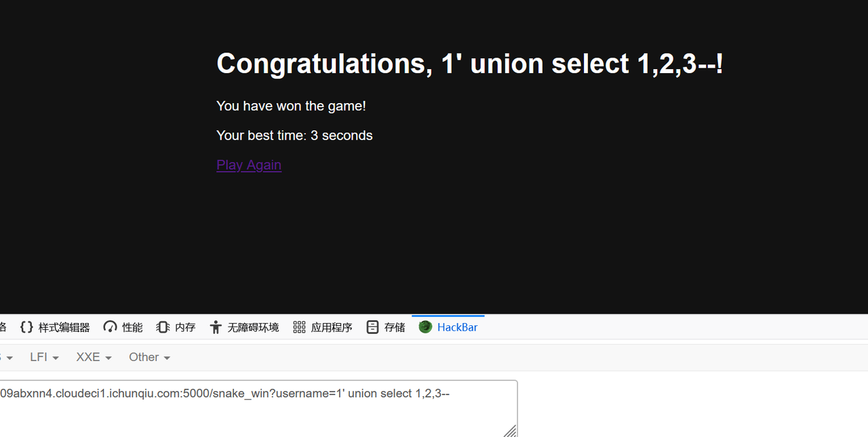Viewport: 868px width, 437px height.
Task: Click the URL textarea resize handle
Action: click(x=510, y=431)
